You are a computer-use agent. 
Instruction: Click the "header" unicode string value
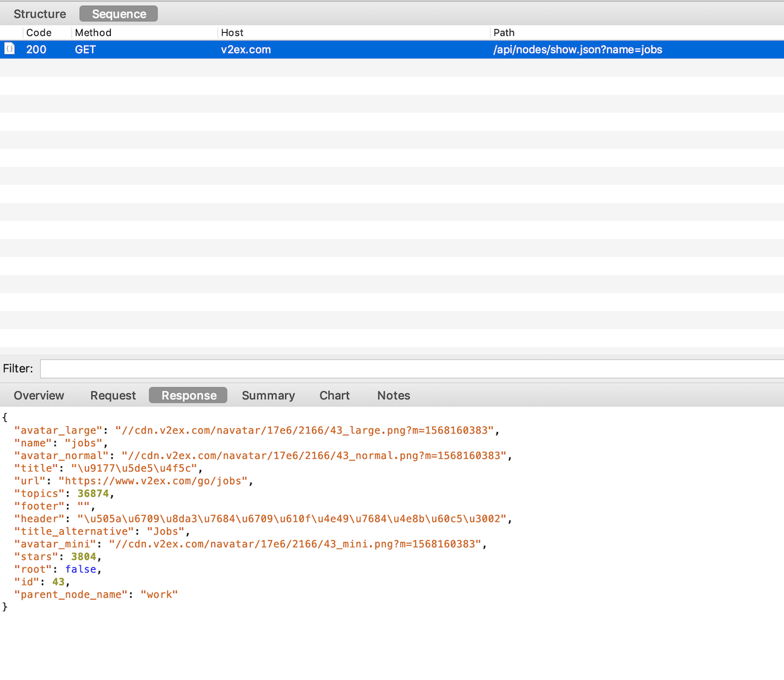(292, 518)
